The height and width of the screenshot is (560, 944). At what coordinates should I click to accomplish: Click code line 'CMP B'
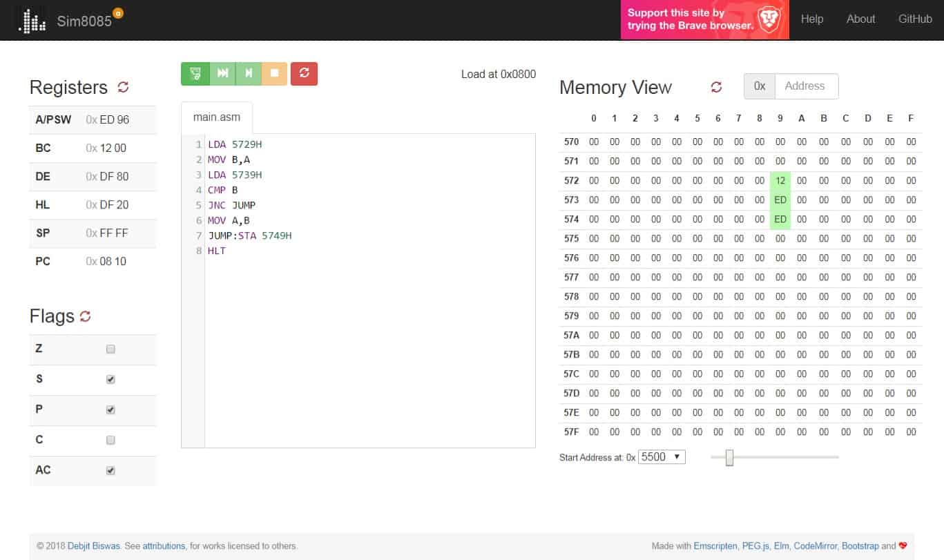click(x=223, y=190)
